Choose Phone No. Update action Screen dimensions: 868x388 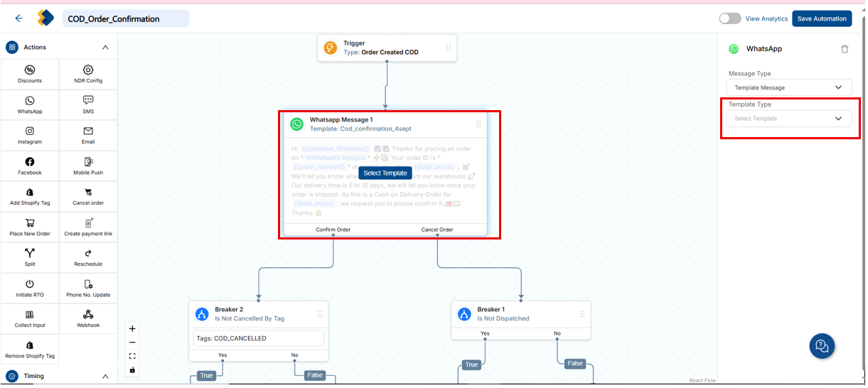(x=88, y=289)
